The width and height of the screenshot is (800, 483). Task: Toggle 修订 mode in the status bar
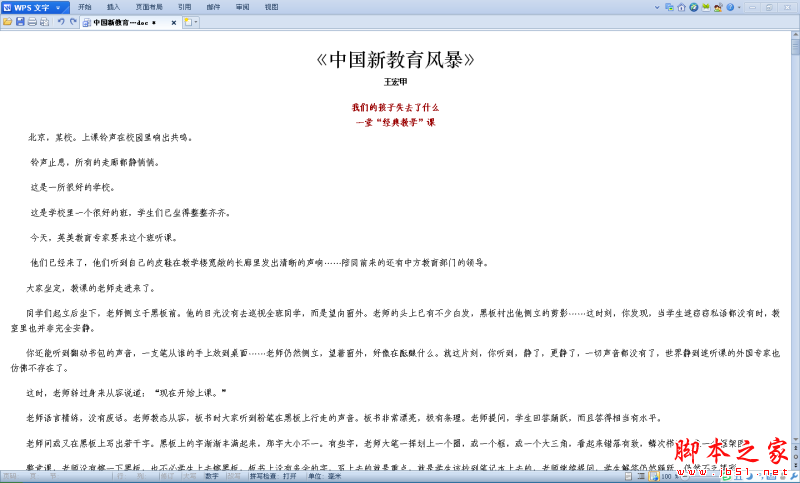click(167, 476)
